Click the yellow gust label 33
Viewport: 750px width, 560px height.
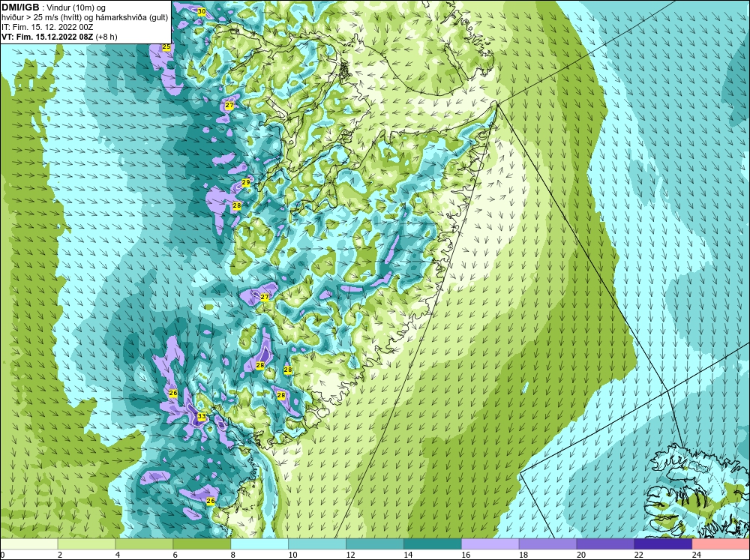point(202,417)
